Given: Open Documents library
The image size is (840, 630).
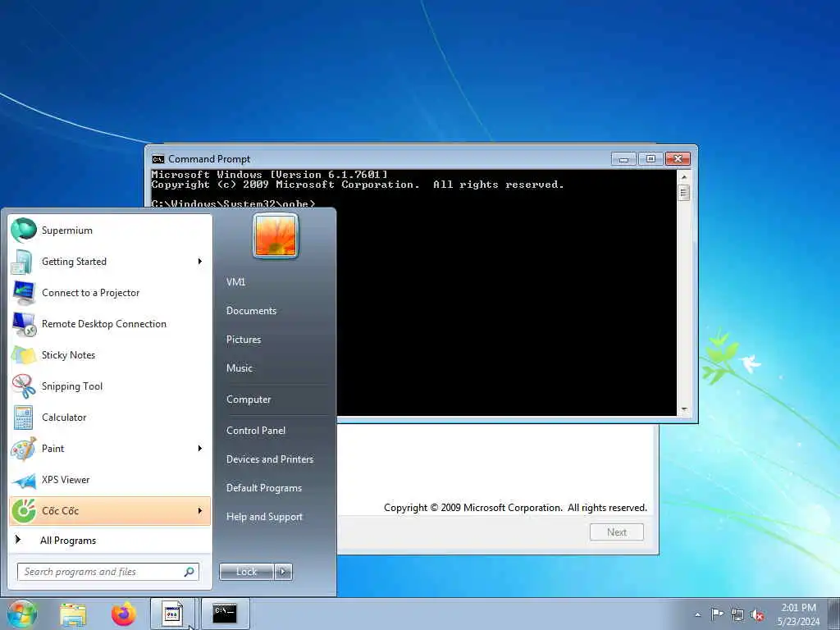Looking at the screenshot, I should [251, 311].
